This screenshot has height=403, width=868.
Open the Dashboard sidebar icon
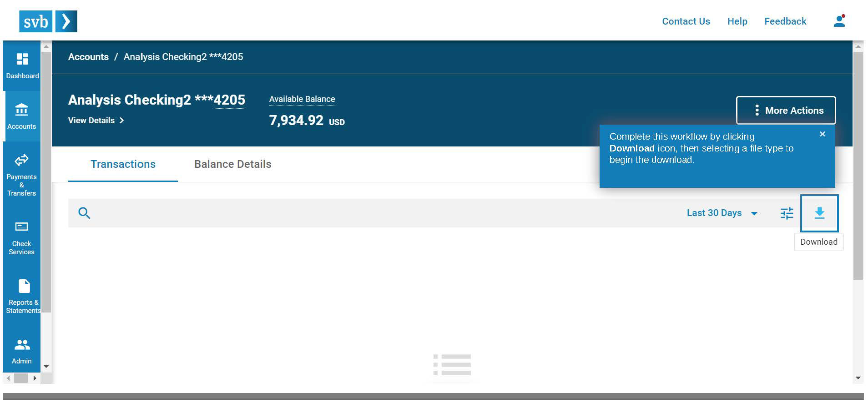pos(22,66)
